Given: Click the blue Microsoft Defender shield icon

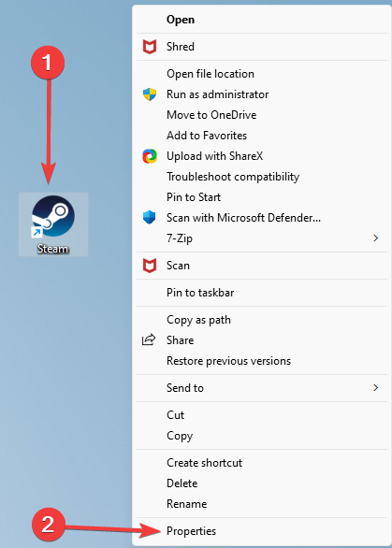Looking at the screenshot, I should point(150,218).
